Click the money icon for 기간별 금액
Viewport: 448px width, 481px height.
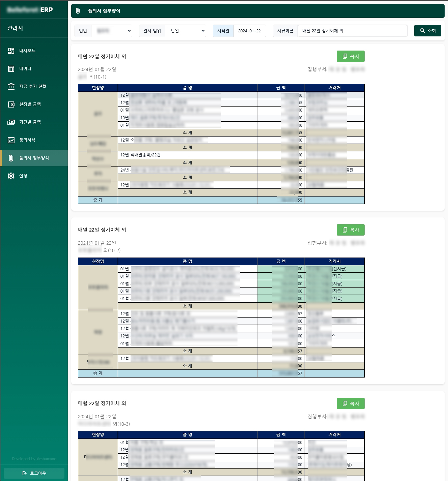pyautogui.click(x=11, y=122)
